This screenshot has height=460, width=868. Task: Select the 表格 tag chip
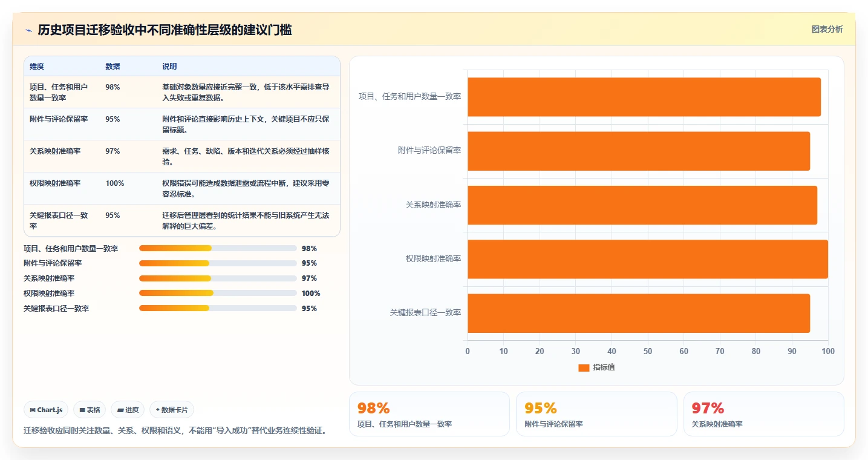pos(90,410)
